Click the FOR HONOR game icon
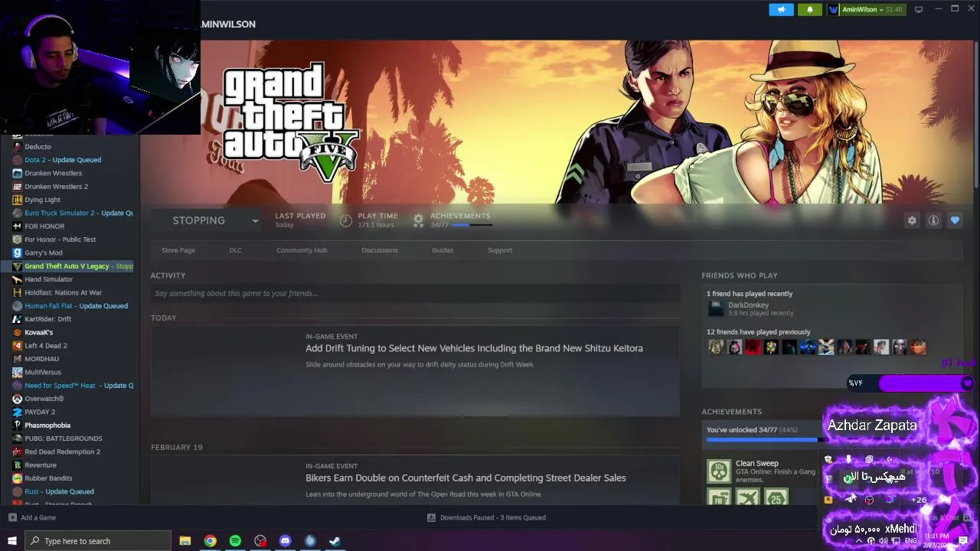Viewport: 980px width, 551px height. click(x=17, y=227)
